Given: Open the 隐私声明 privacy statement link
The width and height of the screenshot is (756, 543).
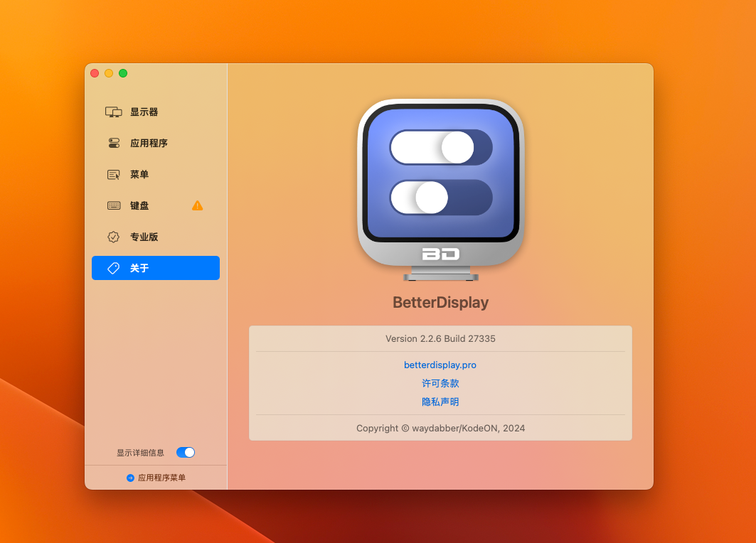Looking at the screenshot, I should [x=440, y=402].
